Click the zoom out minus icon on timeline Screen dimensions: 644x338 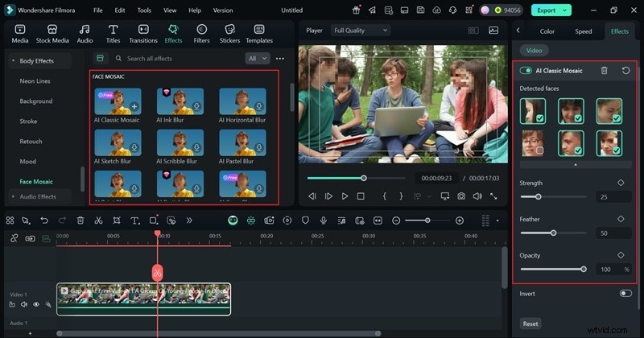click(x=396, y=221)
